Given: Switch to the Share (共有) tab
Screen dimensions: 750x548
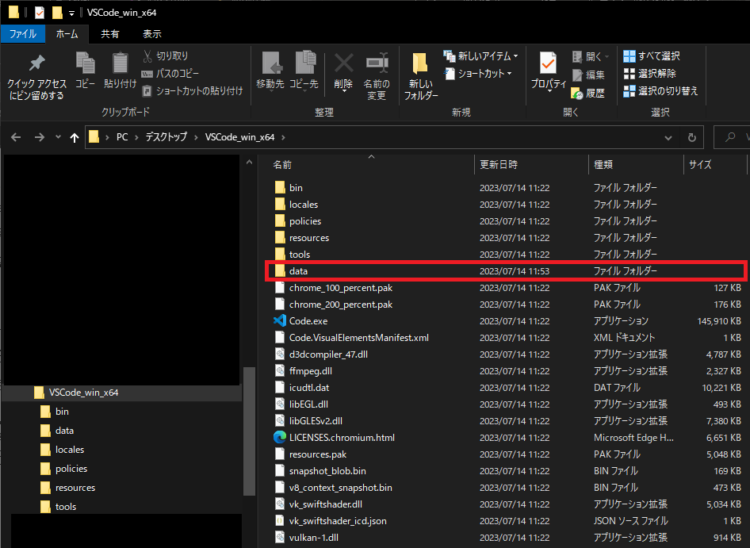Looking at the screenshot, I should point(110,34).
